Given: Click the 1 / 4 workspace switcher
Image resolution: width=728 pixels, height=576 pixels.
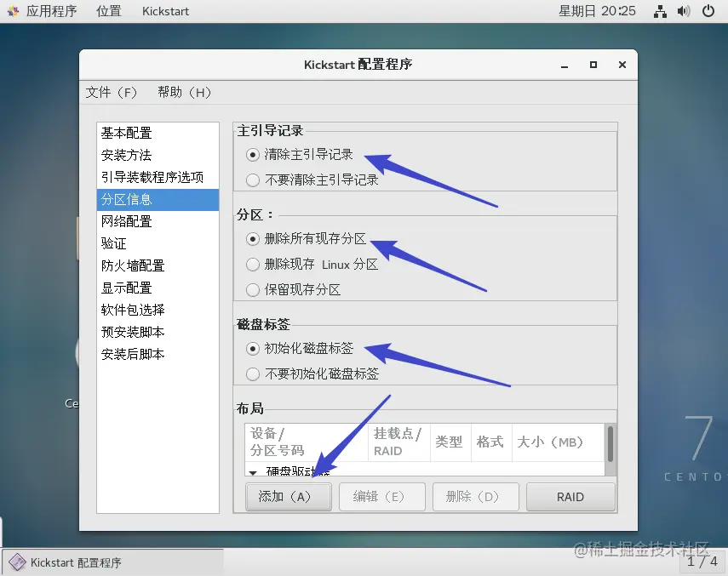Looking at the screenshot, I should [702, 562].
